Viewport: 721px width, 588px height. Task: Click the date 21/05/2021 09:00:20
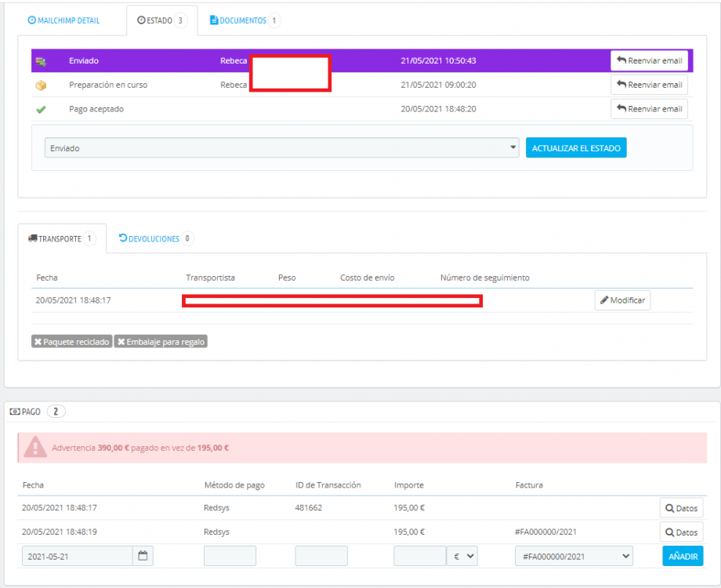point(438,85)
